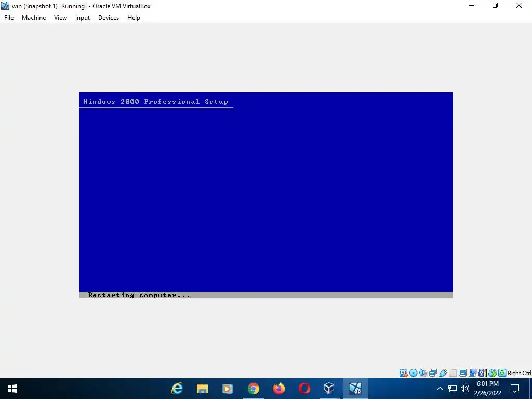Open the volume tray icon
Screen dimensions: 532x399
[x=465, y=389]
